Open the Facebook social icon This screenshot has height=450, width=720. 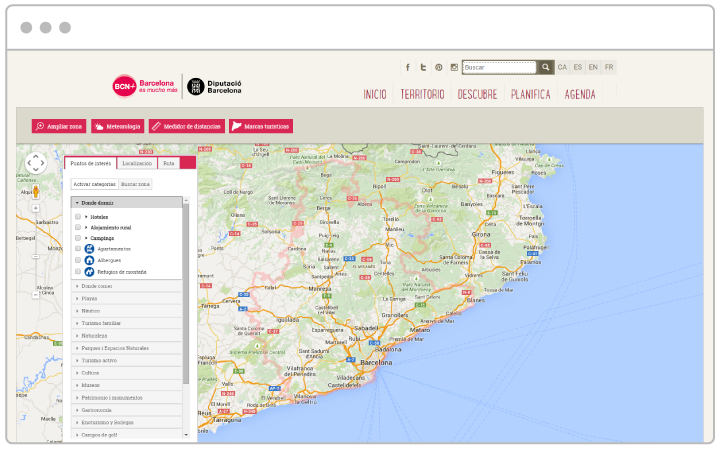(407, 68)
